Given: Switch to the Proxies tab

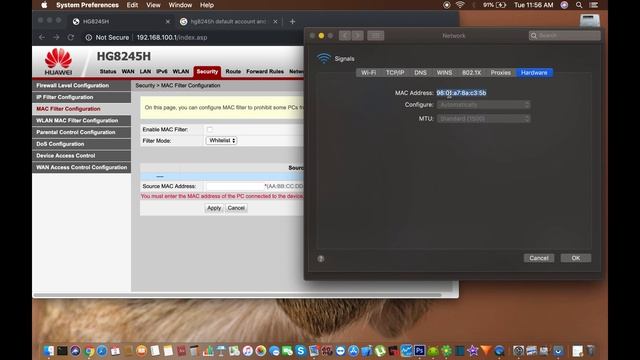Looking at the screenshot, I should (x=501, y=73).
